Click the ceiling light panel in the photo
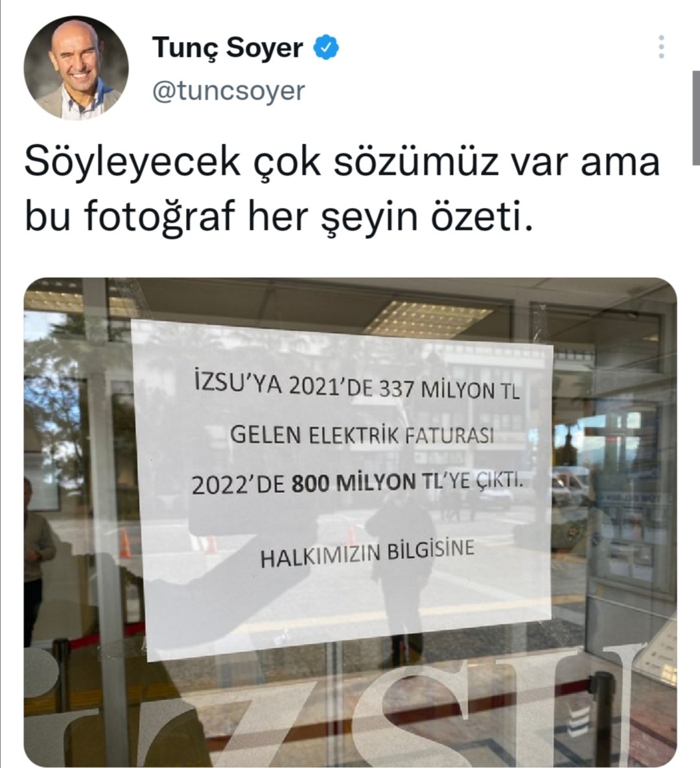 point(427,318)
